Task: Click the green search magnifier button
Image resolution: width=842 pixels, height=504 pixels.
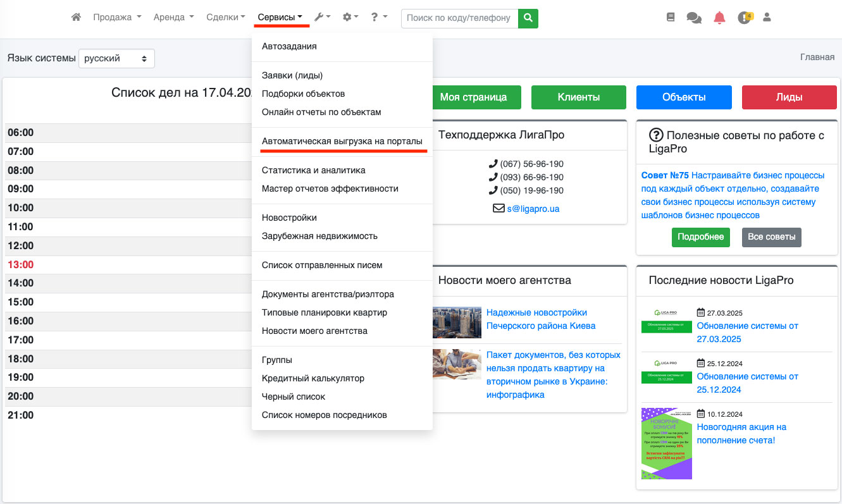Action: 528,18
